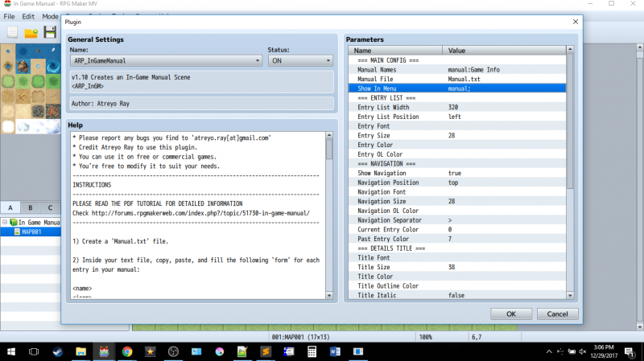644x361 pixels.
Task: Open the Mode menu
Action: pyautogui.click(x=50, y=16)
